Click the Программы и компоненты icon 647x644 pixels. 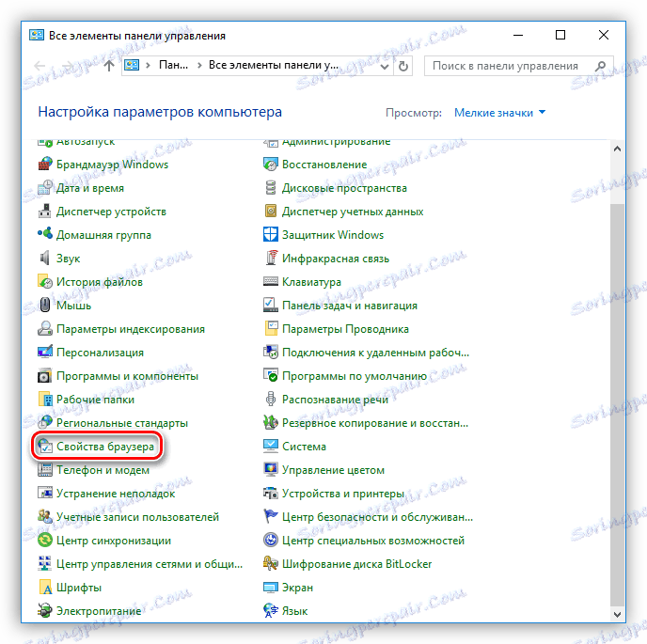point(45,376)
